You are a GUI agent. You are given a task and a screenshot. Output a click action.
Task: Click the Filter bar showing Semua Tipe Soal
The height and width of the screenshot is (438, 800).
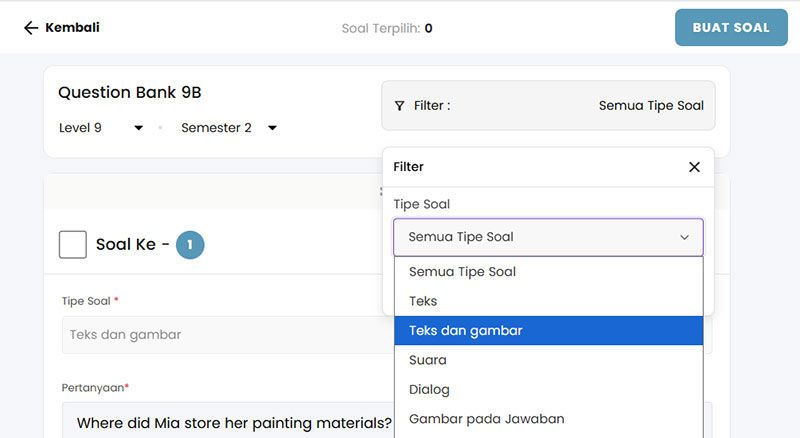548,106
